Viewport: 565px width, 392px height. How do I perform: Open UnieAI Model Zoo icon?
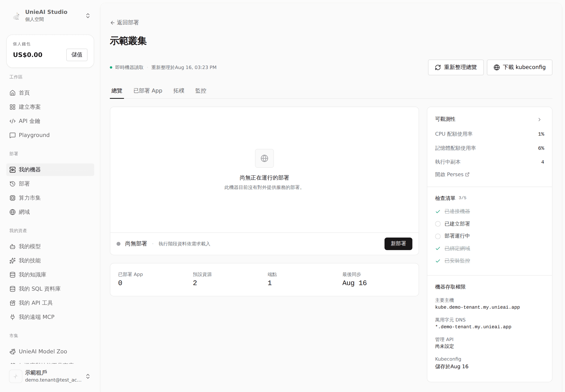(13, 351)
